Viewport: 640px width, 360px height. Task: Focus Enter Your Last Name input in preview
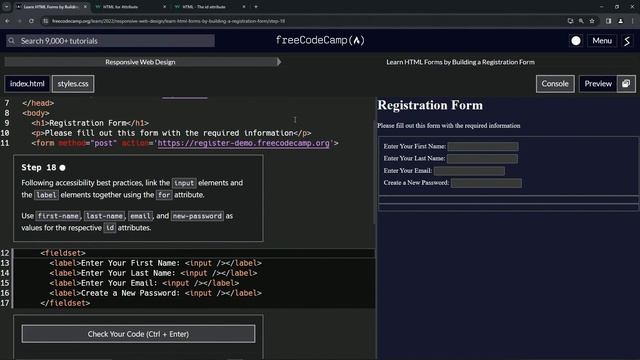coord(482,158)
